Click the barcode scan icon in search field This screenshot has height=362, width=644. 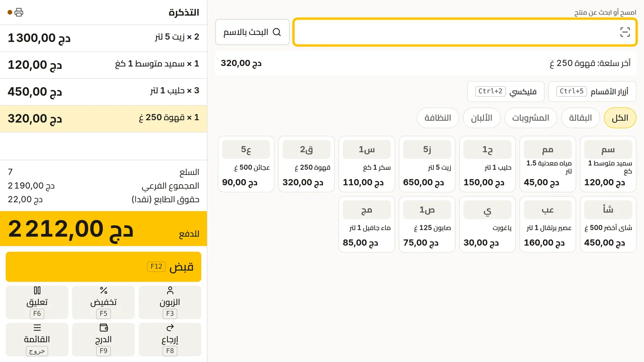point(625,32)
